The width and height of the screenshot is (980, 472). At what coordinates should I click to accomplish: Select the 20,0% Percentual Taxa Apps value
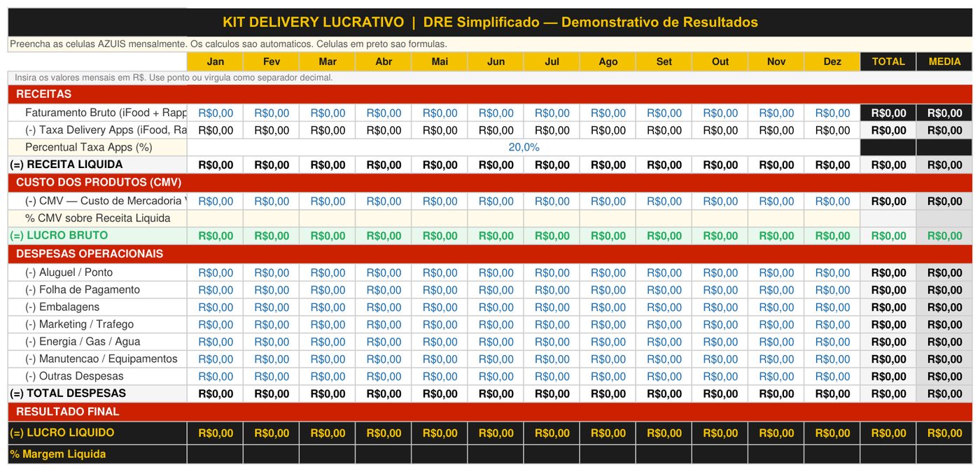click(524, 147)
